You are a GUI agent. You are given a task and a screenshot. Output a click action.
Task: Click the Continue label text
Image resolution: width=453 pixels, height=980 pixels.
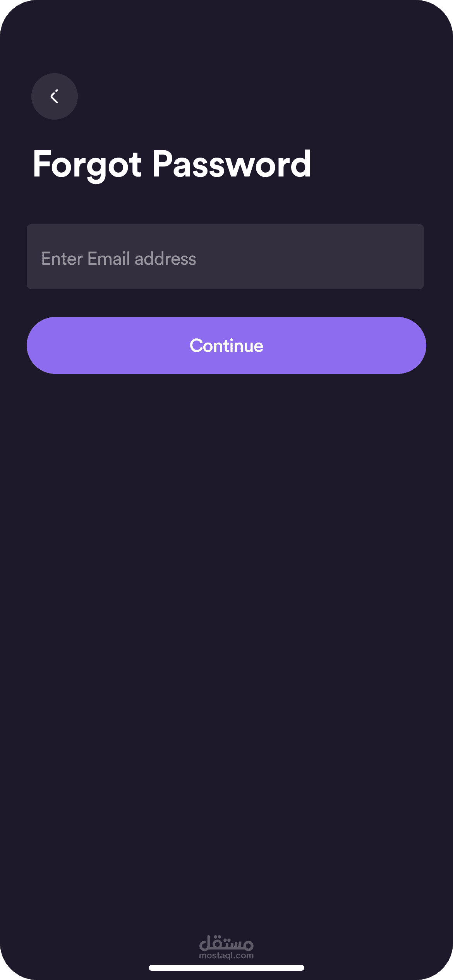click(x=226, y=346)
